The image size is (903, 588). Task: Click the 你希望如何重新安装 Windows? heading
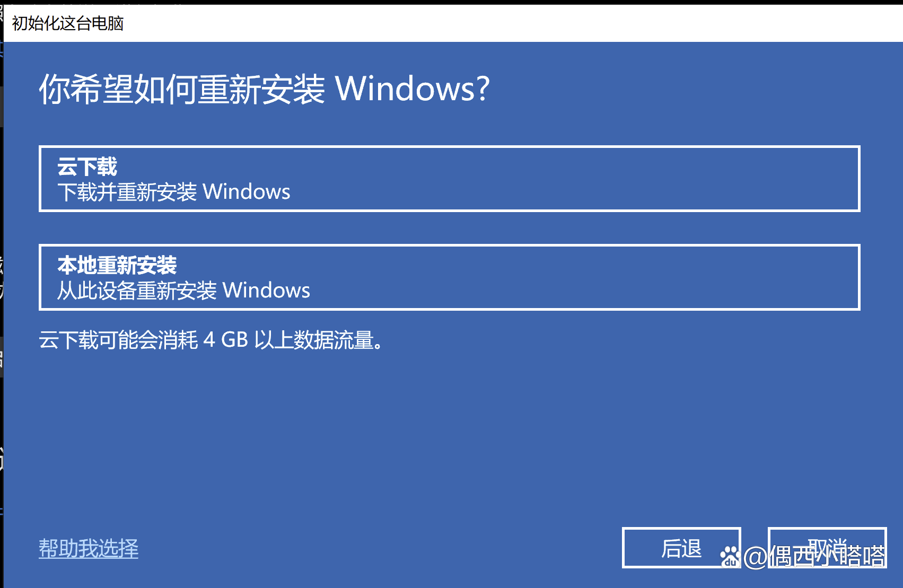pos(264,89)
